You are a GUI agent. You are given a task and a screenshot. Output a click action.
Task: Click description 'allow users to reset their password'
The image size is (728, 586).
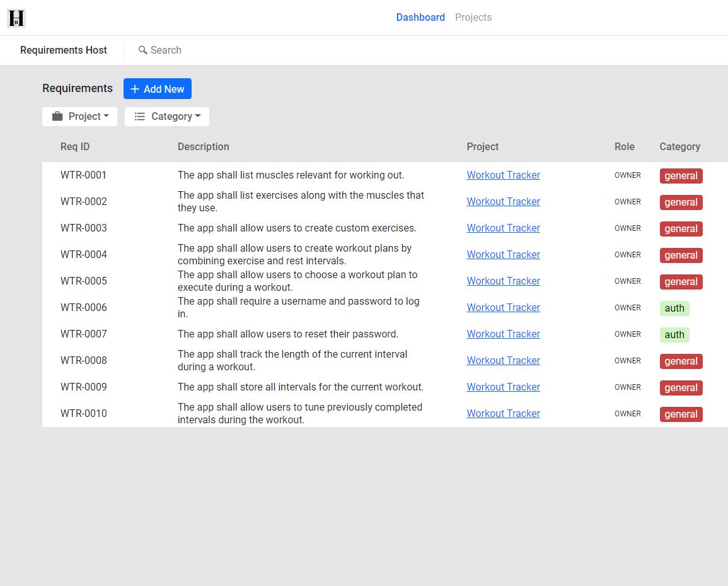coord(288,334)
